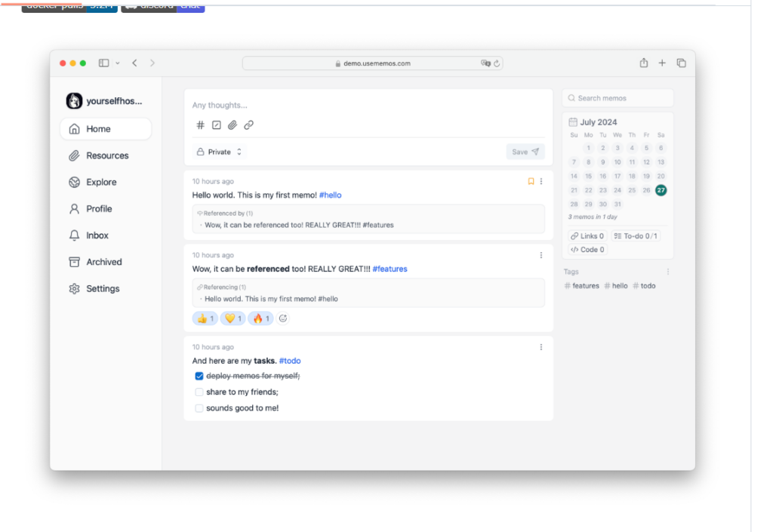Select July 27 in the calendar

pyautogui.click(x=661, y=190)
